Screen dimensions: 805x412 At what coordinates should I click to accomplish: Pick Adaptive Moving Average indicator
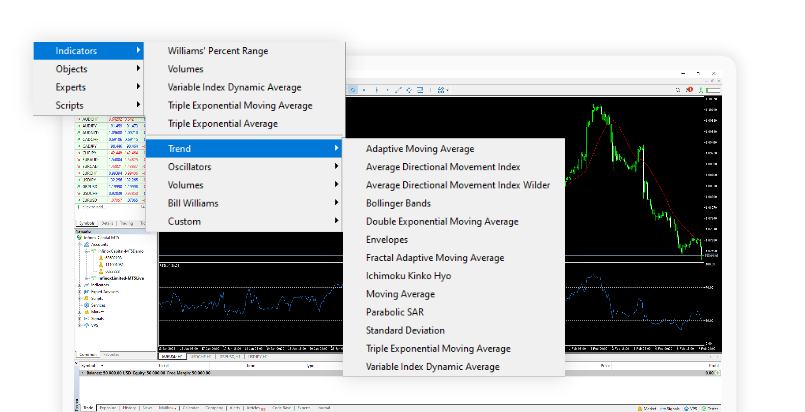tap(420, 149)
